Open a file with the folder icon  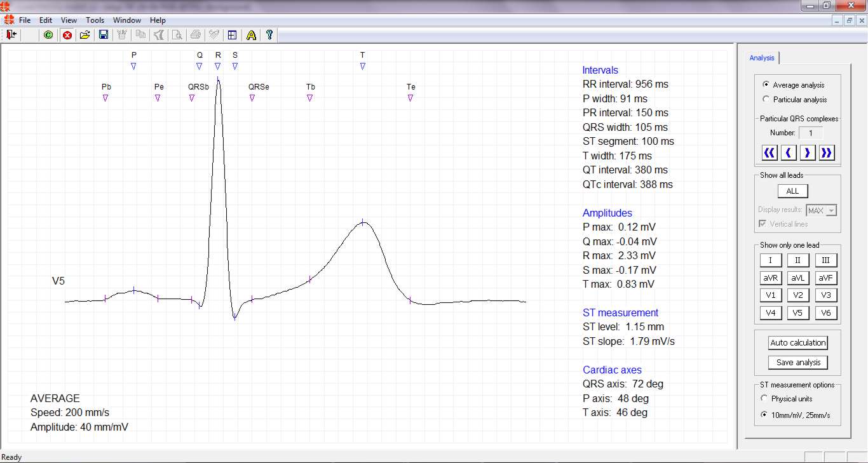pos(85,35)
